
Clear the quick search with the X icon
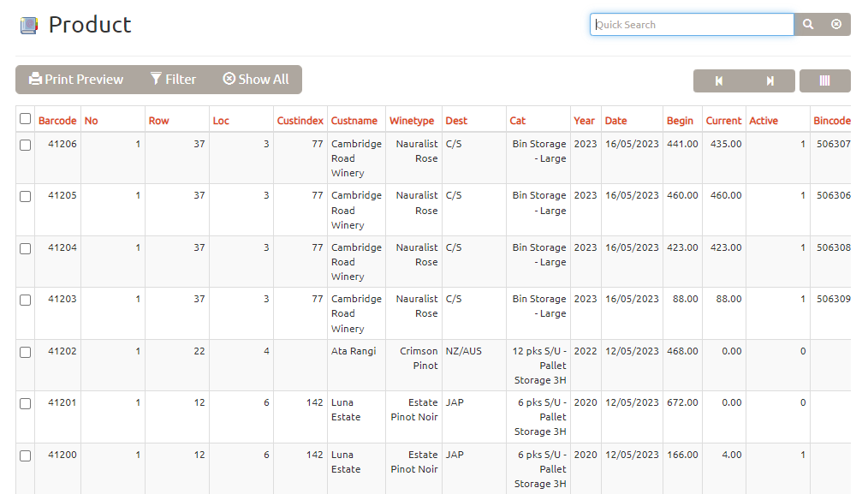pyautogui.click(x=836, y=24)
